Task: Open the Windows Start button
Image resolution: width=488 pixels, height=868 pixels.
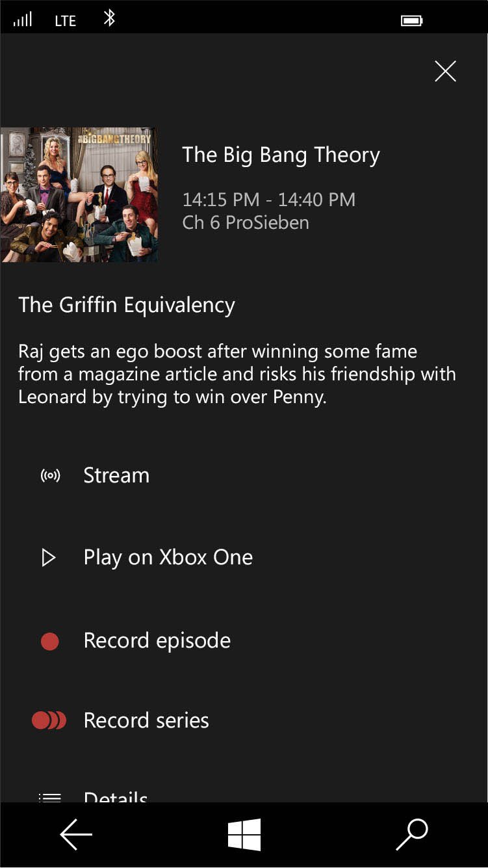Action: coord(244,834)
